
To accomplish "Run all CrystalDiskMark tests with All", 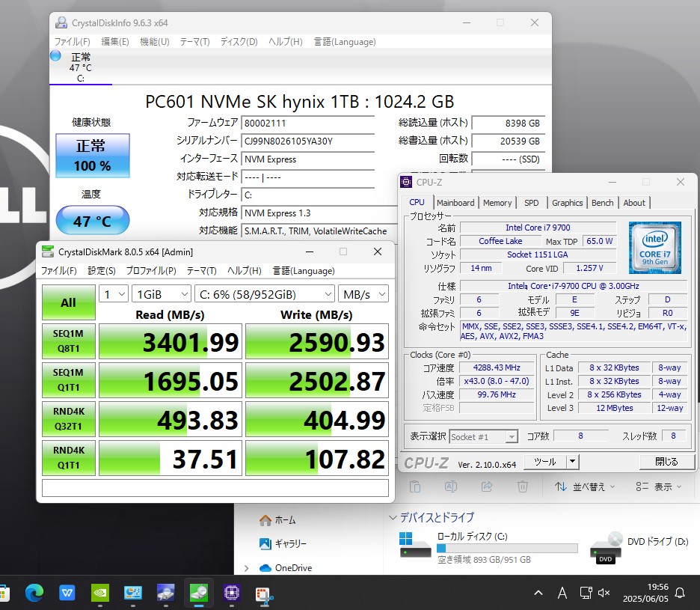I will (68, 302).
